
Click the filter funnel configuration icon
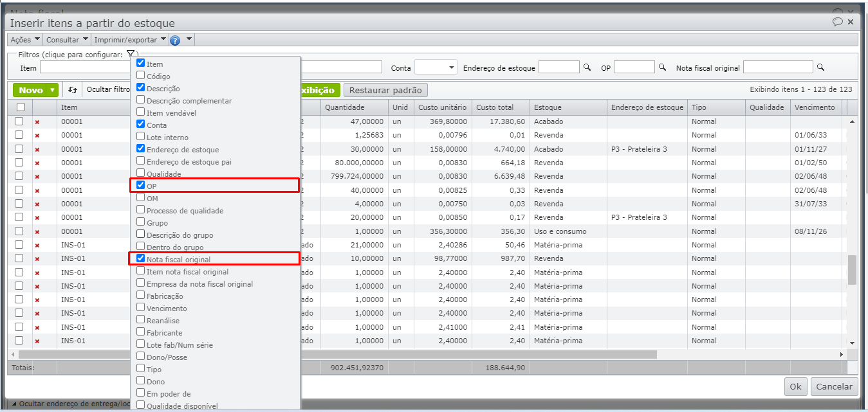131,54
